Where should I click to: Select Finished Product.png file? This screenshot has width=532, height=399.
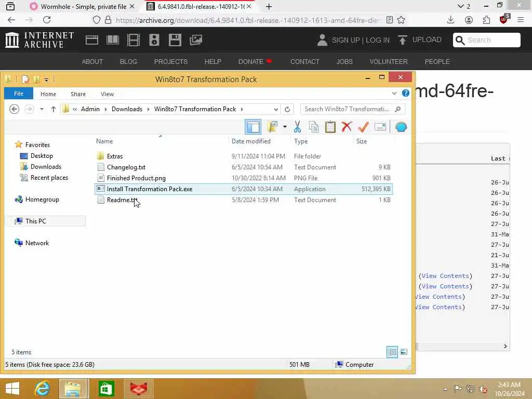click(x=244, y=178)
